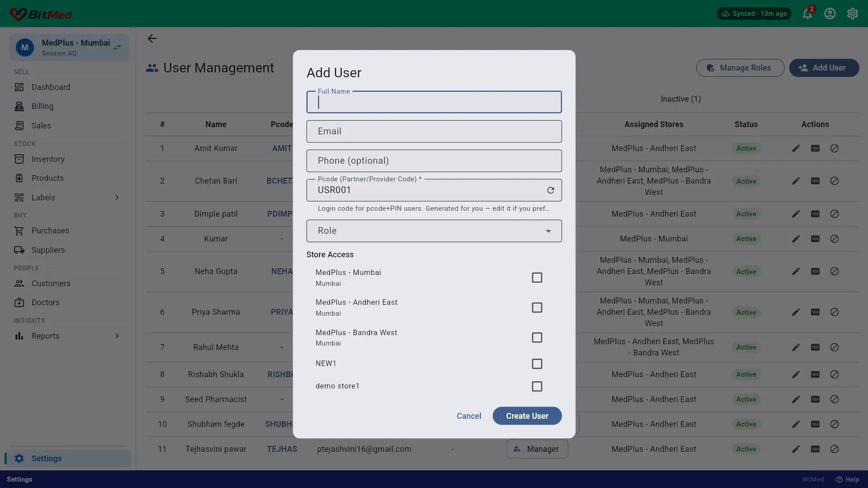Click Active status badge for Kumar
The width and height of the screenshot is (868, 488).
coord(746,239)
